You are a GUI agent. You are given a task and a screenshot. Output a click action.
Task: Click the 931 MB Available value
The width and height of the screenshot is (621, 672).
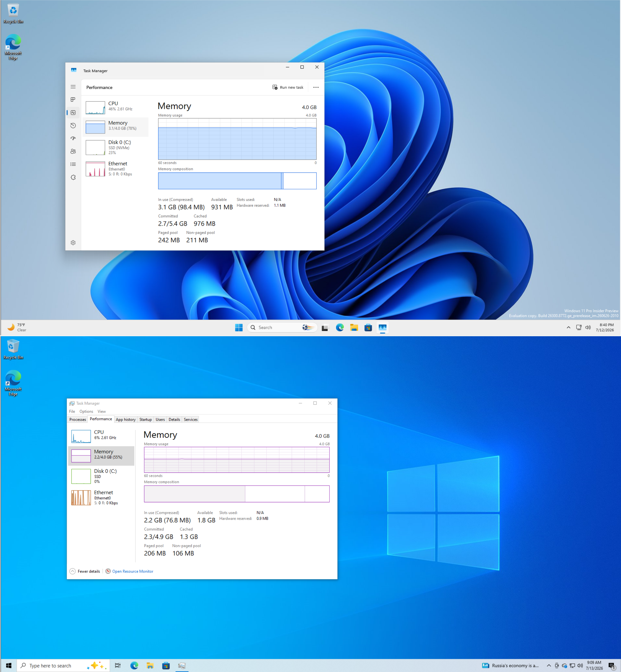[x=222, y=207]
